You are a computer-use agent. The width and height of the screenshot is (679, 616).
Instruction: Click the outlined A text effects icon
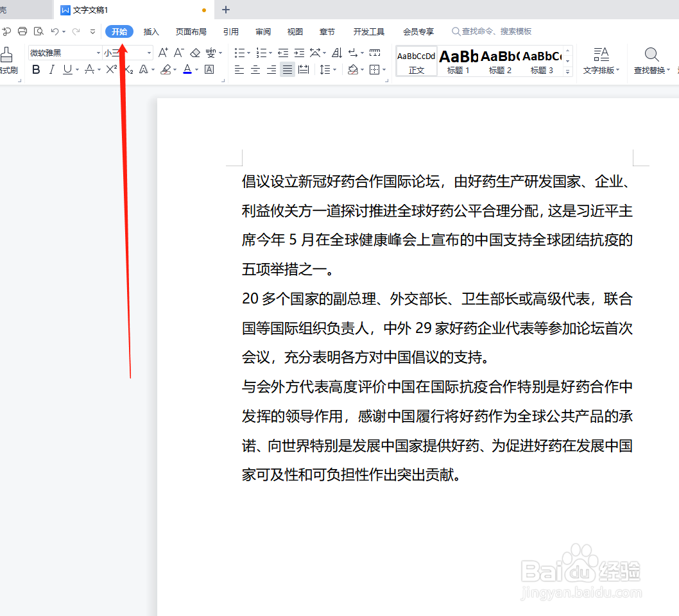tap(143, 69)
